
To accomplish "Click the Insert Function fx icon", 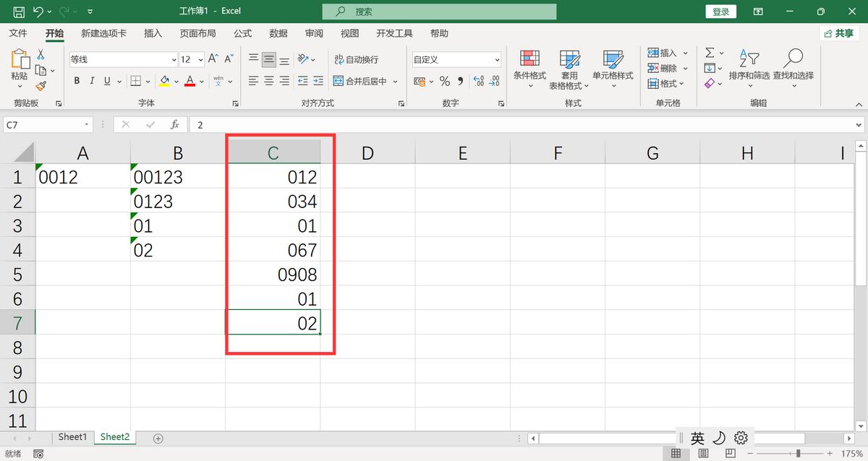I will pos(174,125).
